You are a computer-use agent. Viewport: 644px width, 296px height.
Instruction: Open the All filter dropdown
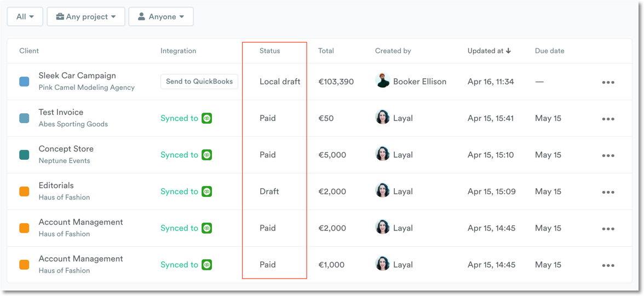(x=25, y=16)
